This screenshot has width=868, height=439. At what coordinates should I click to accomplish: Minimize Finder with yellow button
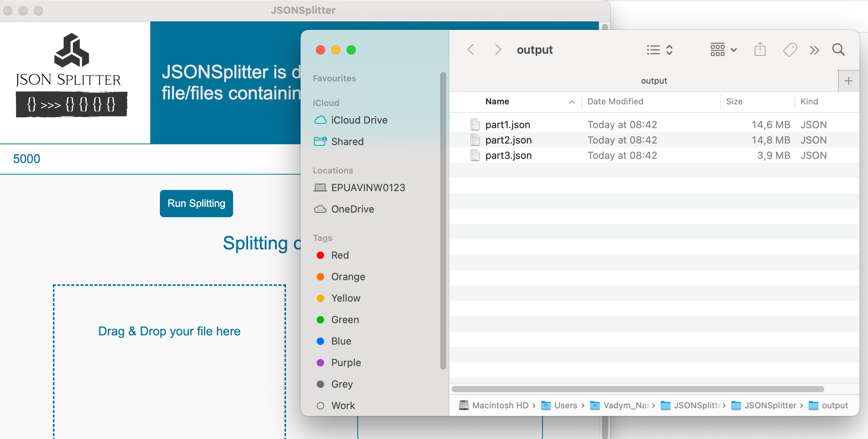point(336,50)
